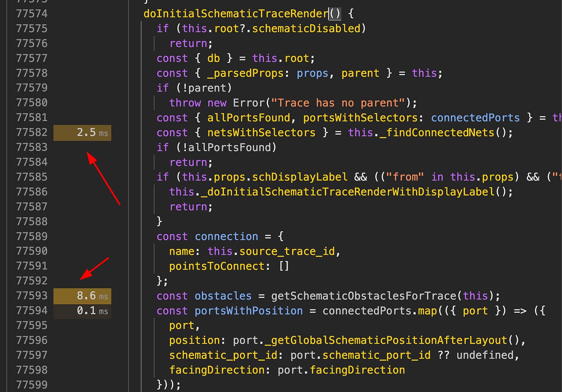
Task: Select the pointsToConnect key
Action: point(217,266)
